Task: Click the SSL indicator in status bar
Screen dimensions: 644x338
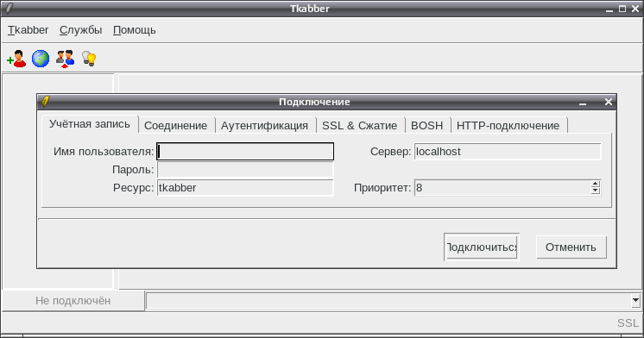Action: point(628,323)
